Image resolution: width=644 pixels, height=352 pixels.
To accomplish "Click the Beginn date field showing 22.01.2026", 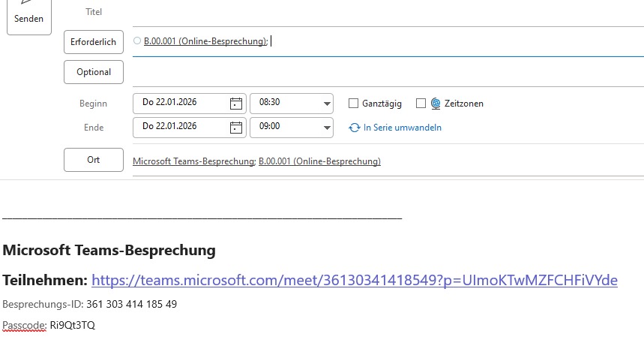I will (180, 104).
